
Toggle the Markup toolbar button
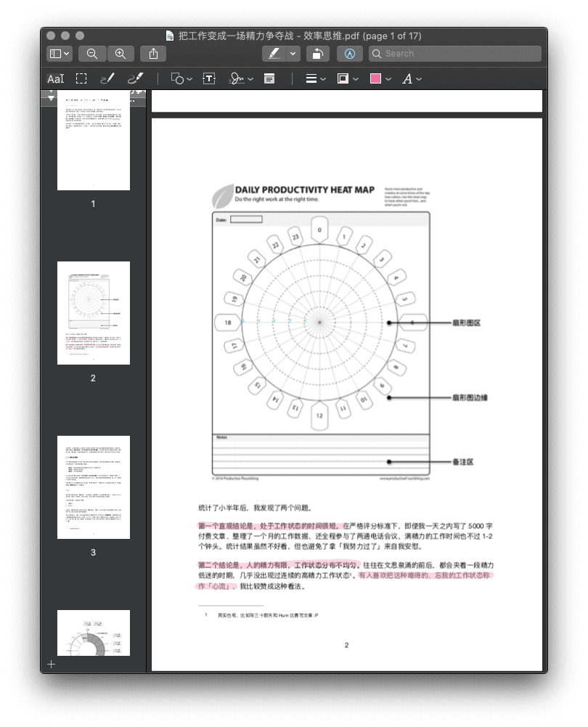[350, 54]
